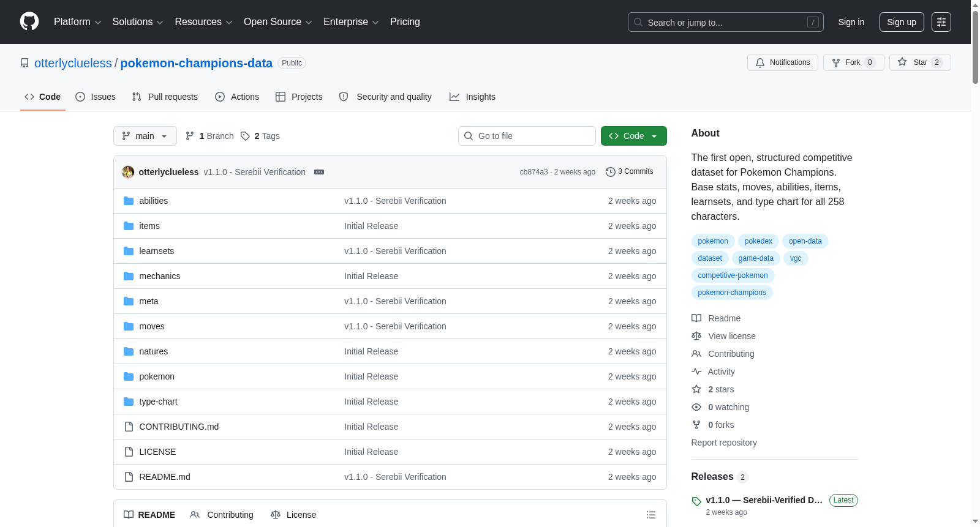Click the vgc topic tag
980x527 pixels.
pyautogui.click(x=796, y=258)
